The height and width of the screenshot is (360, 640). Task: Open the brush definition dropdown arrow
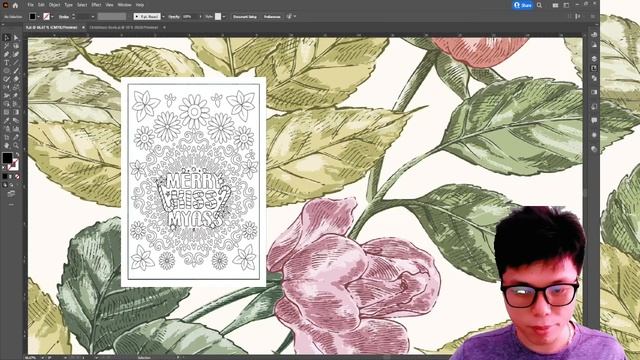pyautogui.click(x=163, y=17)
